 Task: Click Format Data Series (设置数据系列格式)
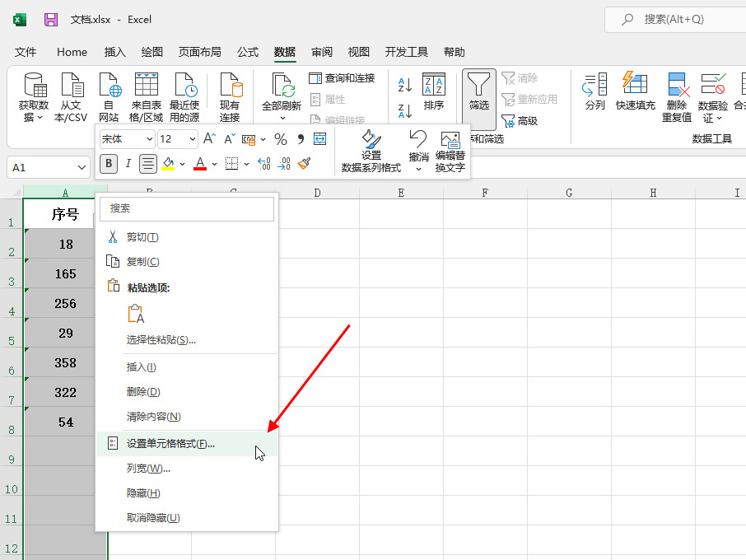pyautogui.click(x=371, y=152)
